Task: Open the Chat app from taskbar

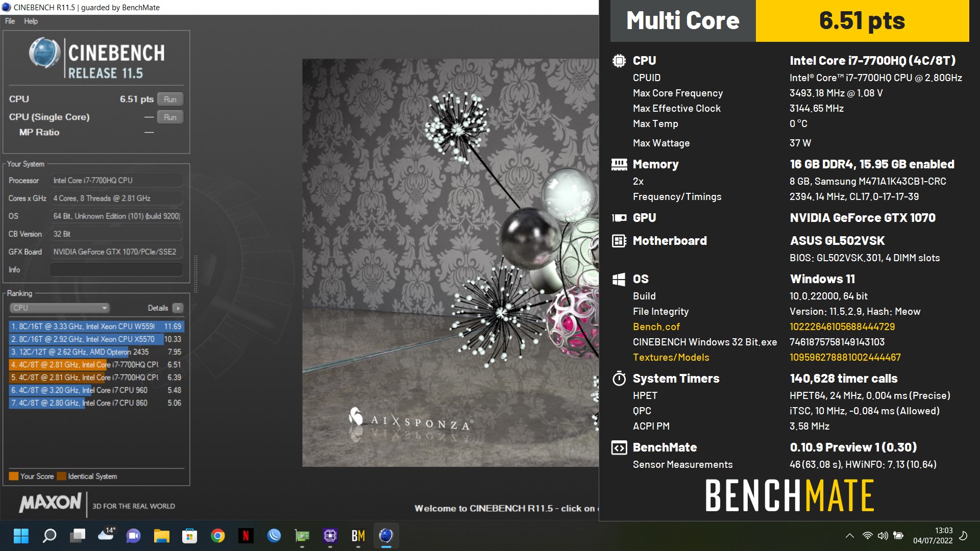Action: coord(134,536)
